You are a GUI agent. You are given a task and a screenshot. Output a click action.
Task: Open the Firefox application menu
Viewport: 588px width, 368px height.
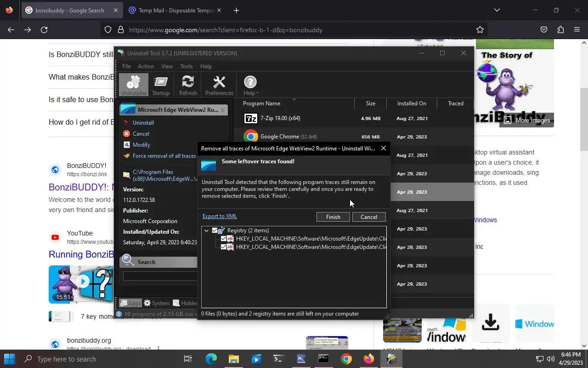click(577, 30)
